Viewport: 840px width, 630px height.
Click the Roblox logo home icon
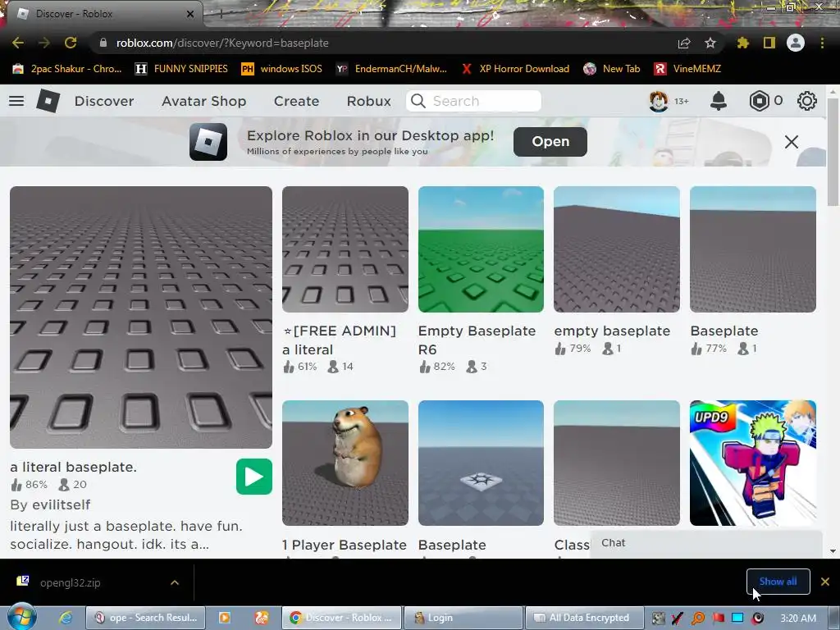pos(48,101)
